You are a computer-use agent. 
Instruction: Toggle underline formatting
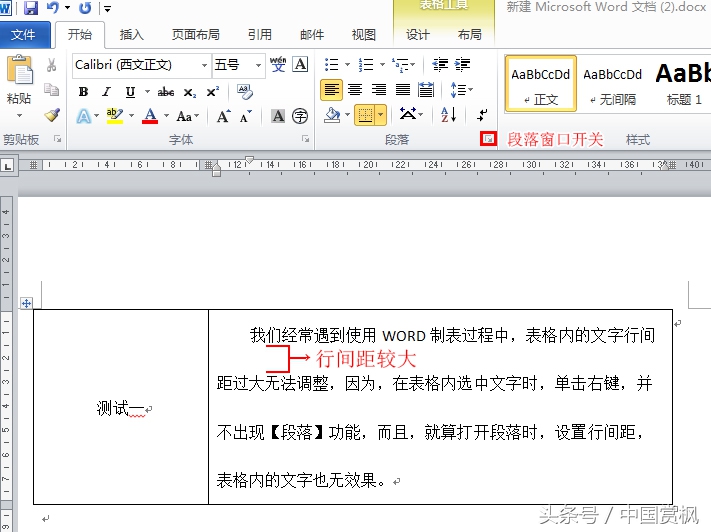131,92
